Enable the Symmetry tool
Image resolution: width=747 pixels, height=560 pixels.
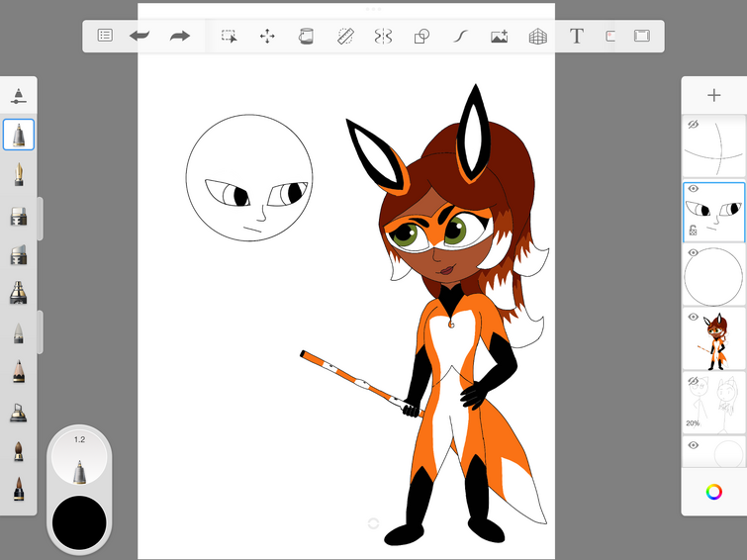pos(383,37)
